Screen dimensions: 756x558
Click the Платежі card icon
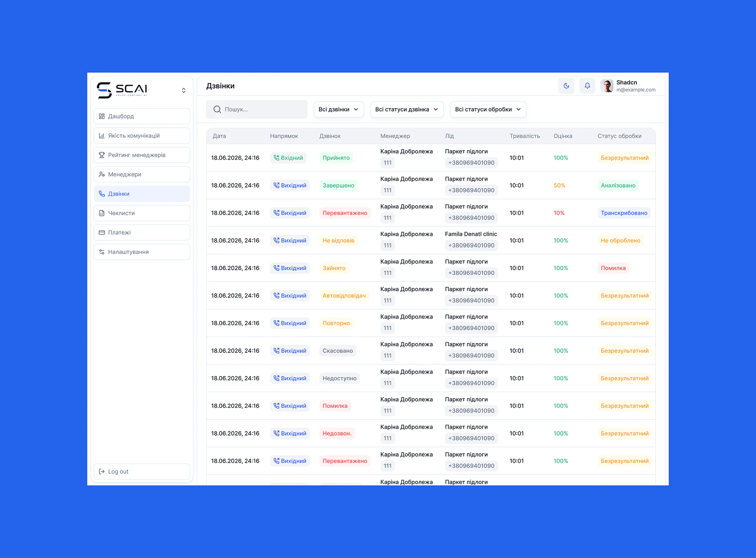[x=102, y=232]
